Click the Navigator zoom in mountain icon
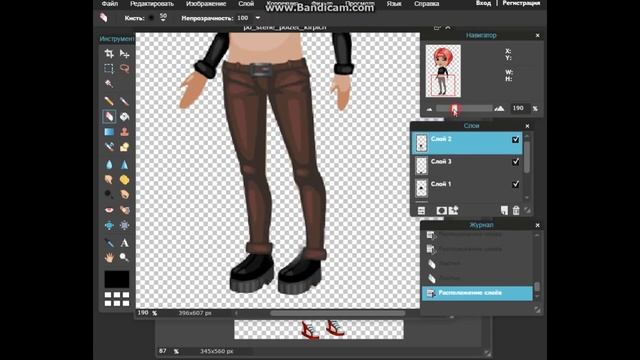Image resolution: width=640 pixels, height=360 pixels. [x=499, y=109]
